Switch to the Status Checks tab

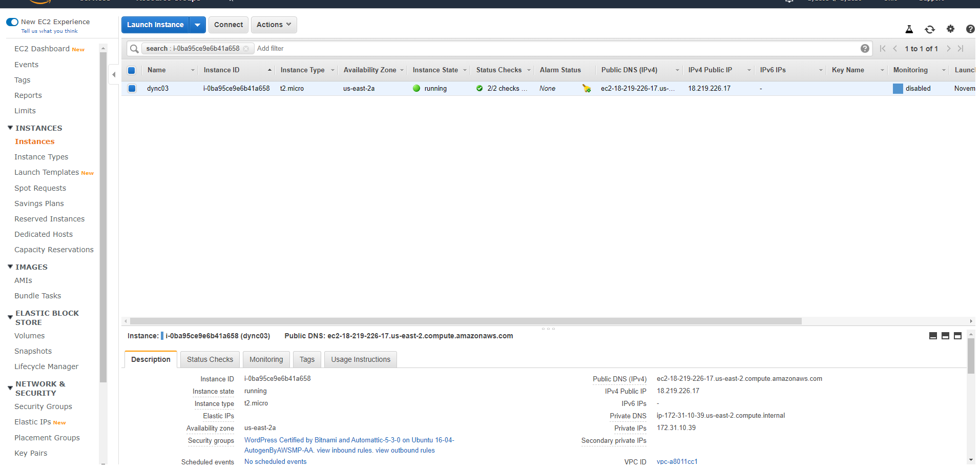tap(210, 359)
